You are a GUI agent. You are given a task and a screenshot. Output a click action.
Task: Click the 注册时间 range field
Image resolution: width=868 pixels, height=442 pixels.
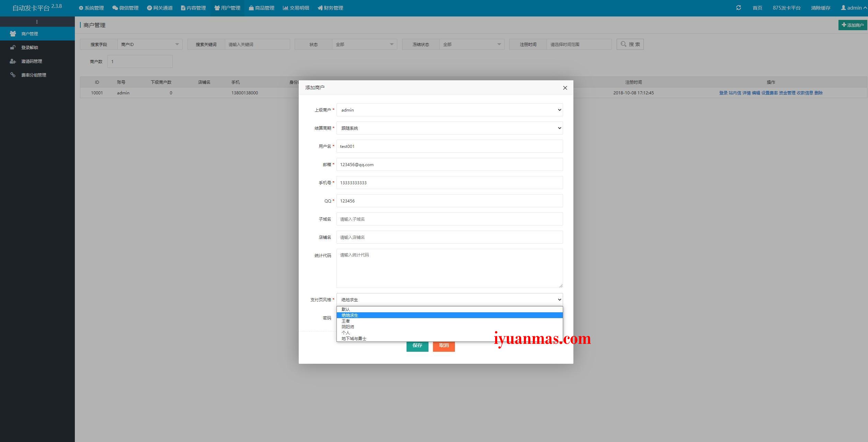click(579, 44)
